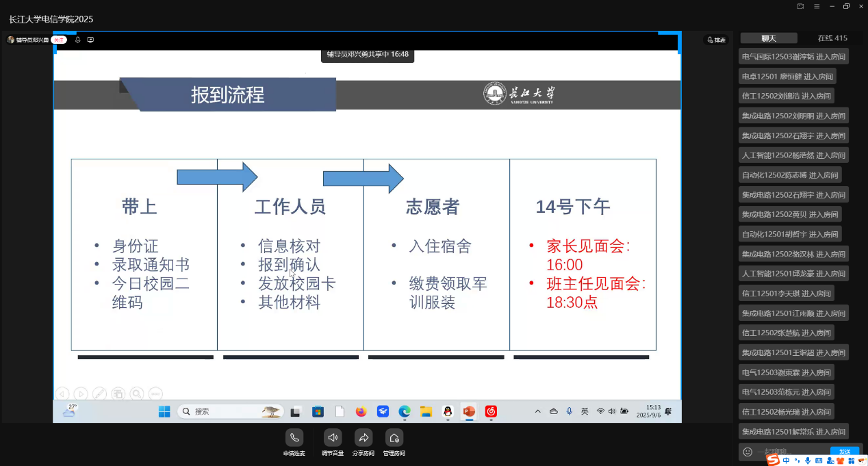
Task: Click chat entry 电气国际12503 进入房间
Action: [x=793, y=57]
